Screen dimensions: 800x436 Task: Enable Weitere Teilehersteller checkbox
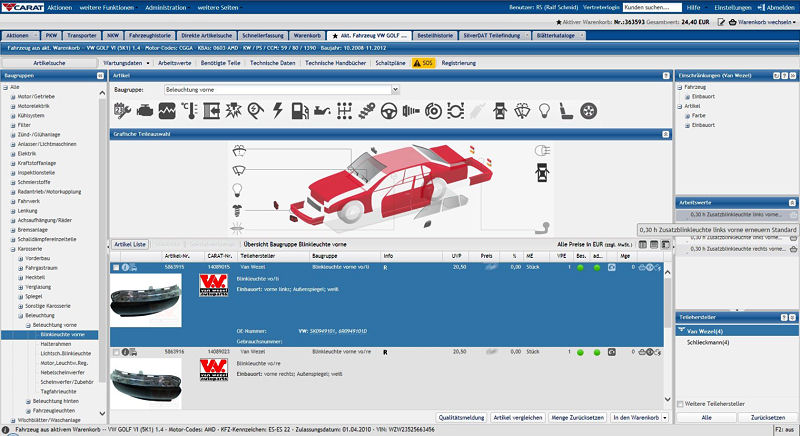pos(680,404)
